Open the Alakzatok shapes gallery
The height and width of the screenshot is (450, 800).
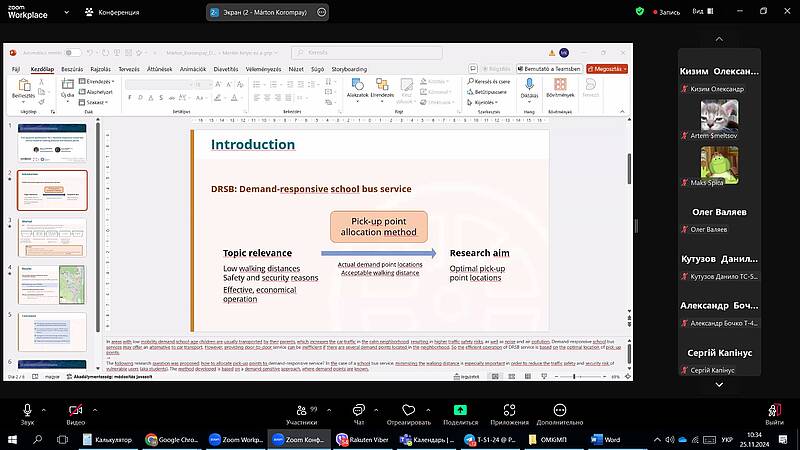(357, 85)
